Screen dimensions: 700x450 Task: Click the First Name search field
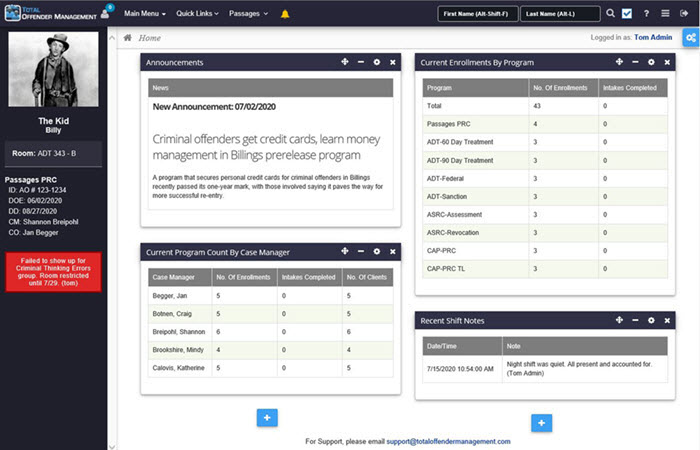pos(477,14)
